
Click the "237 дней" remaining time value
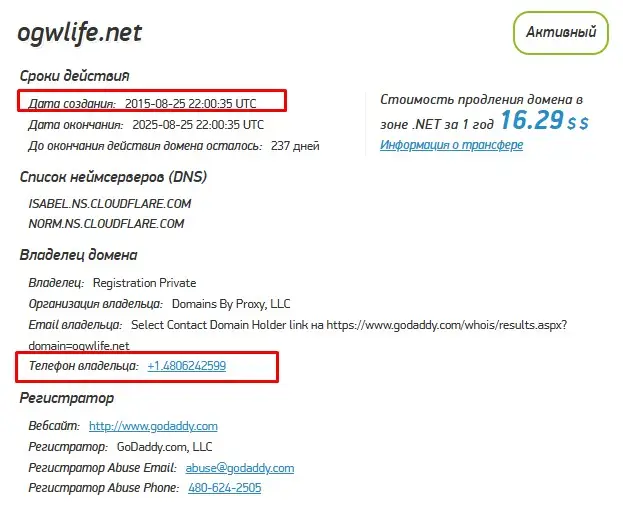coord(295,146)
